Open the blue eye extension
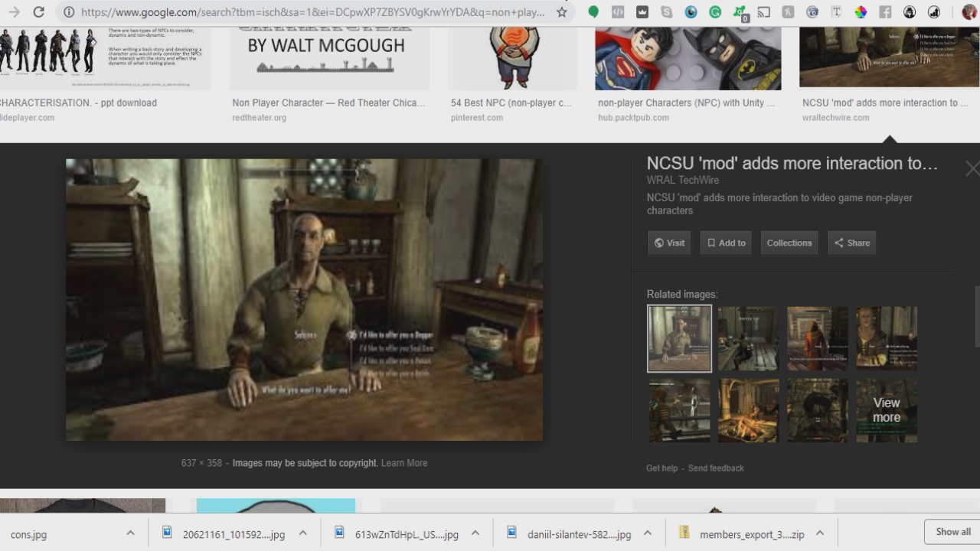The height and width of the screenshot is (551, 980). (691, 12)
